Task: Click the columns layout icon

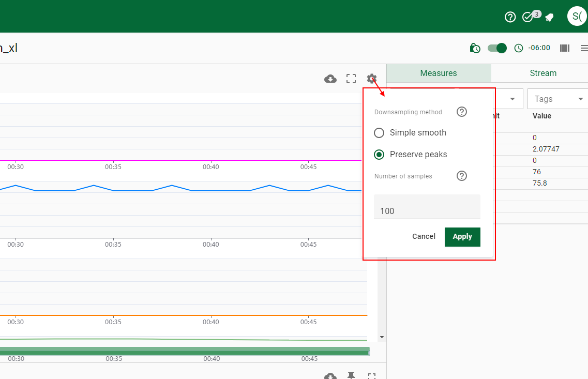Action: click(564, 48)
